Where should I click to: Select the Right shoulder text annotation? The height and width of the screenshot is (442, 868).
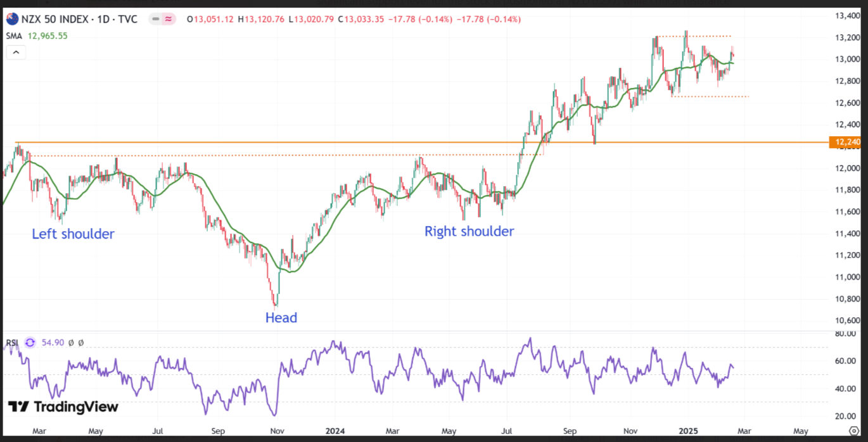469,232
